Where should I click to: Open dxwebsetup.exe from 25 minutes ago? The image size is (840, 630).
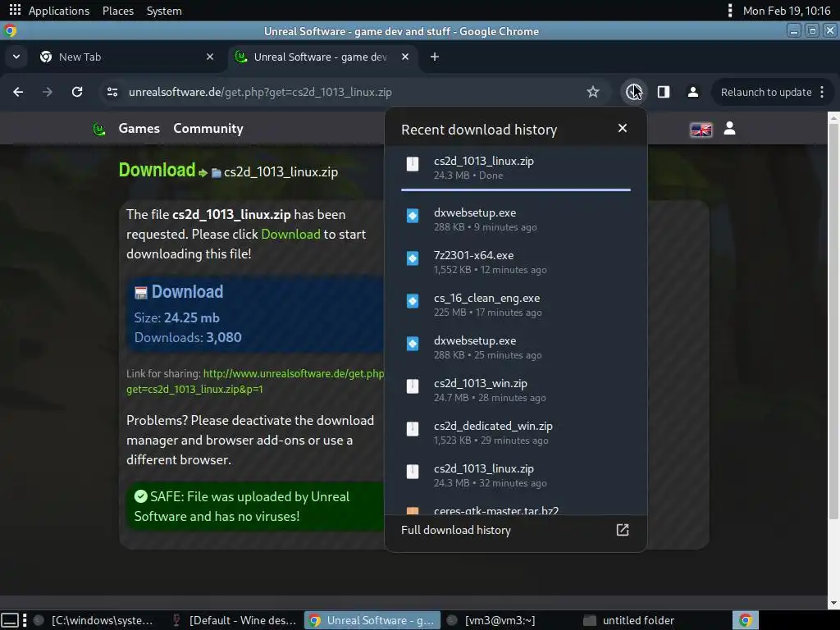coord(515,347)
